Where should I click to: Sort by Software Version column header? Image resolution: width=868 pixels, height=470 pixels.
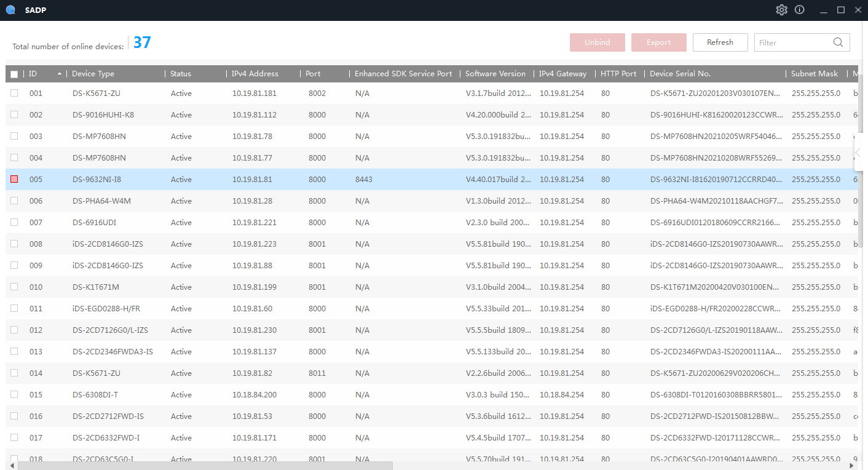point(495,74)
